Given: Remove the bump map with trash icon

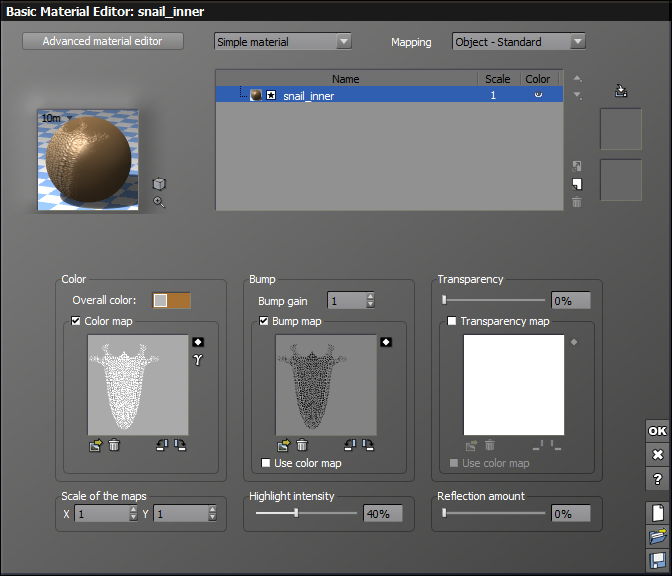Looking at the screenshot, I should point(302,446).
